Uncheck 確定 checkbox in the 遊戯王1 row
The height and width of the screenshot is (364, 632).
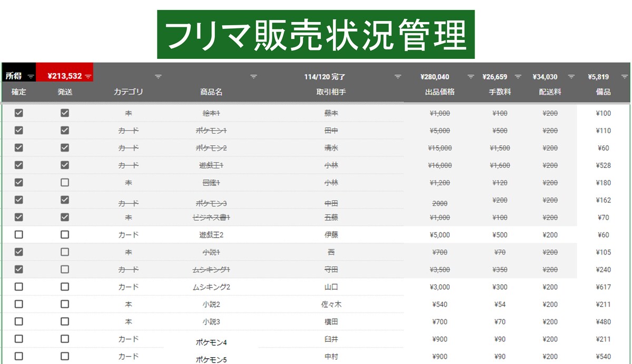[x=19, y=165]
